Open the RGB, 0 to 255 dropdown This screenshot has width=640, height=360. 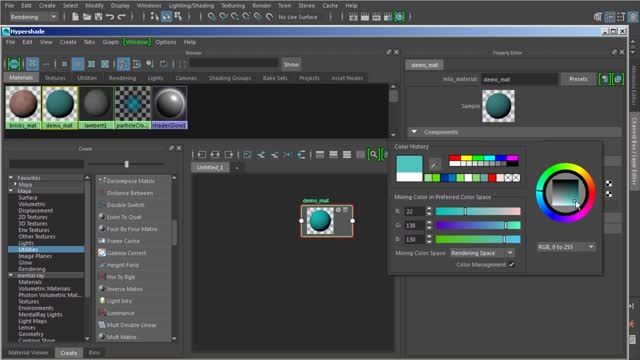pyautogui.click(x=565, y=247)
